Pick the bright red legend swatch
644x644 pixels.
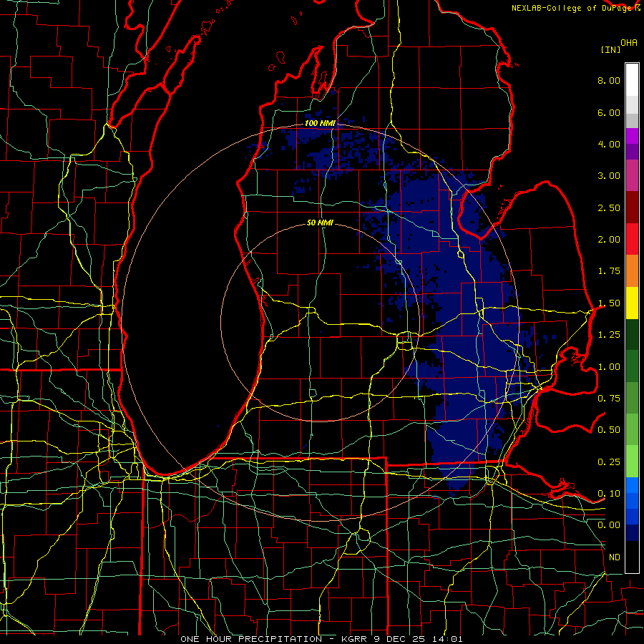pyautogui.click(x=632, y=240)
